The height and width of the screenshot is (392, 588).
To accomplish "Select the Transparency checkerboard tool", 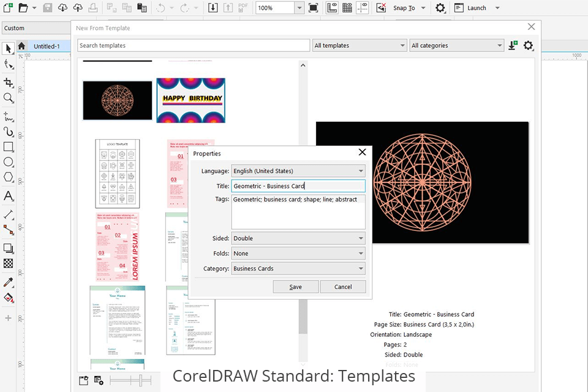I will click(8, 263).
